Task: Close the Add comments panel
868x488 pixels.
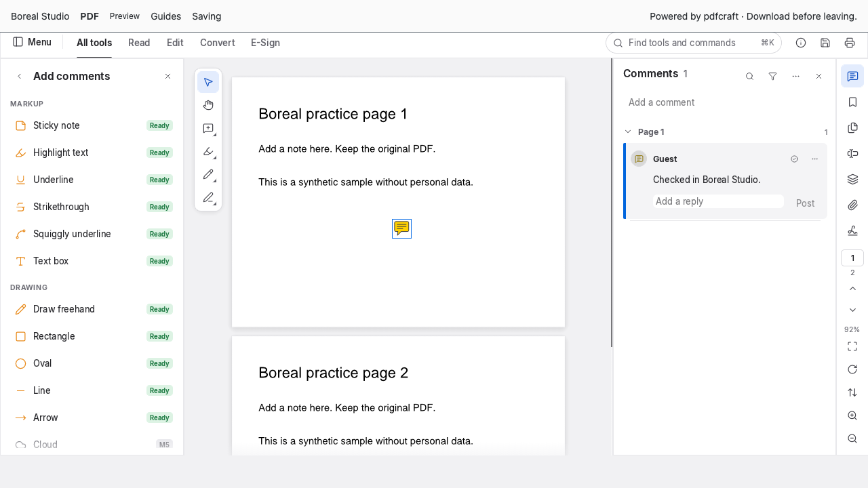Action: 167,77
